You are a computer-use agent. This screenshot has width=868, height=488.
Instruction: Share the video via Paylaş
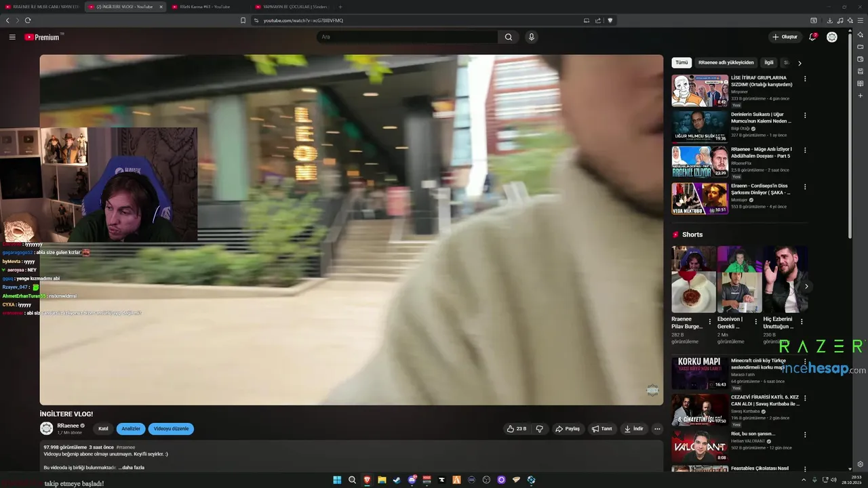pyautogui.click(x=568, y=429)
